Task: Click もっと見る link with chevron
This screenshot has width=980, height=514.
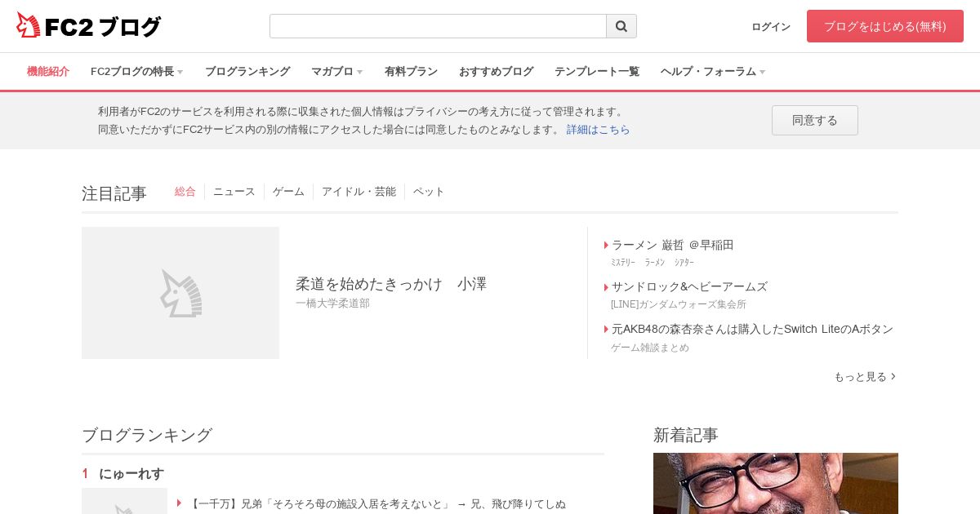Action: click(865, 376)
